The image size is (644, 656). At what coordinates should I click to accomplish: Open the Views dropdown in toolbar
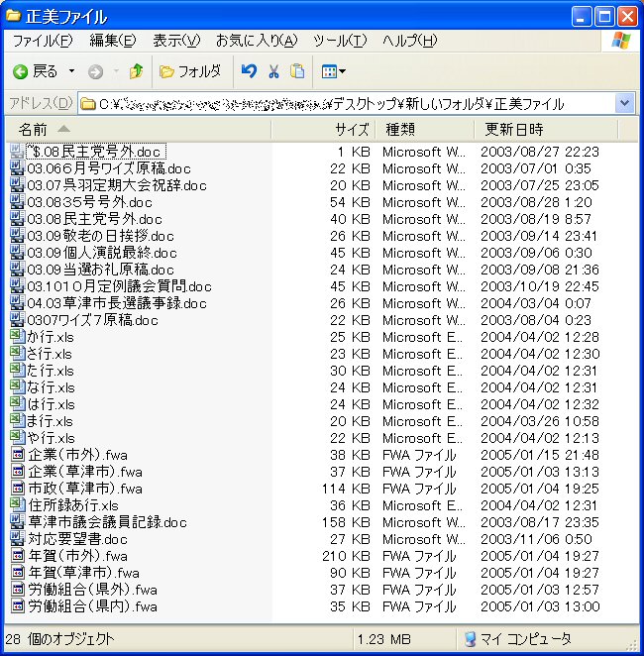334,71
